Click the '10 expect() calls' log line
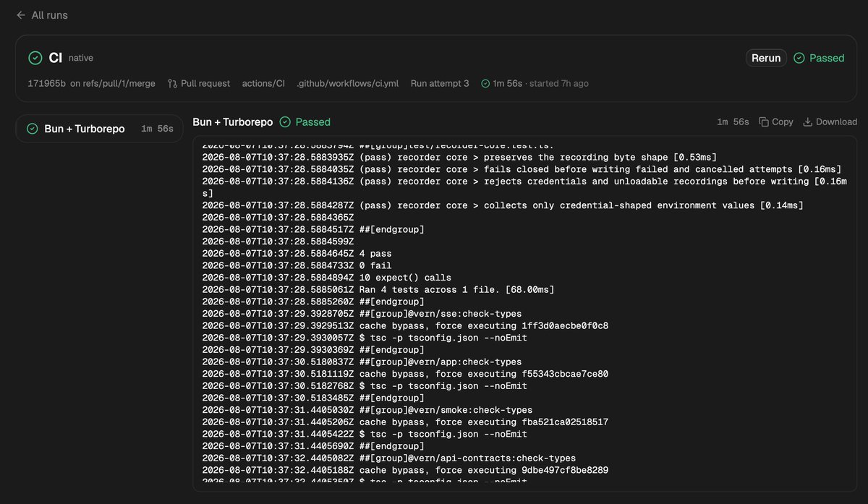This screenshot has width=868, height=504. tap(326, 278)
